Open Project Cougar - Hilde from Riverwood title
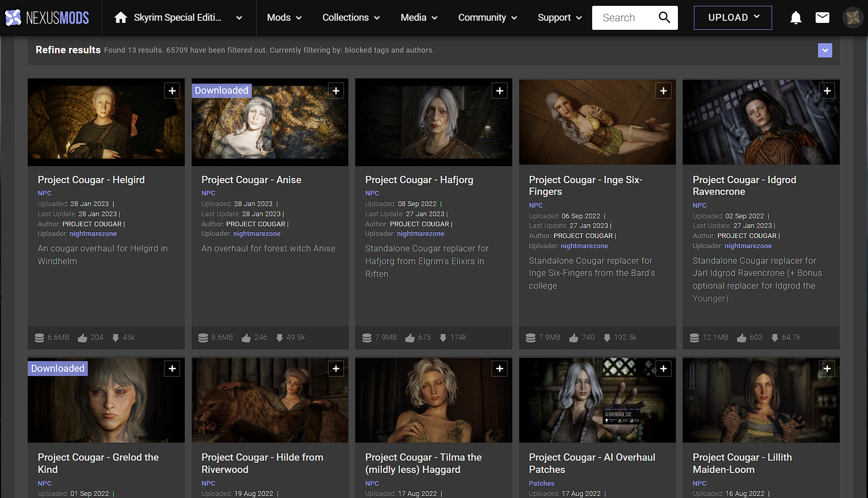 tap(262, 463)
